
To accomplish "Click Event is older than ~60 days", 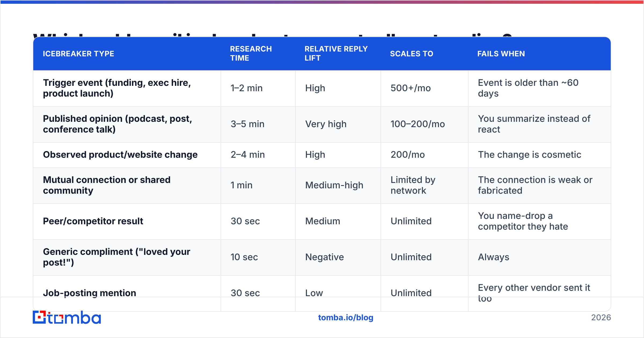I will 528,88.
